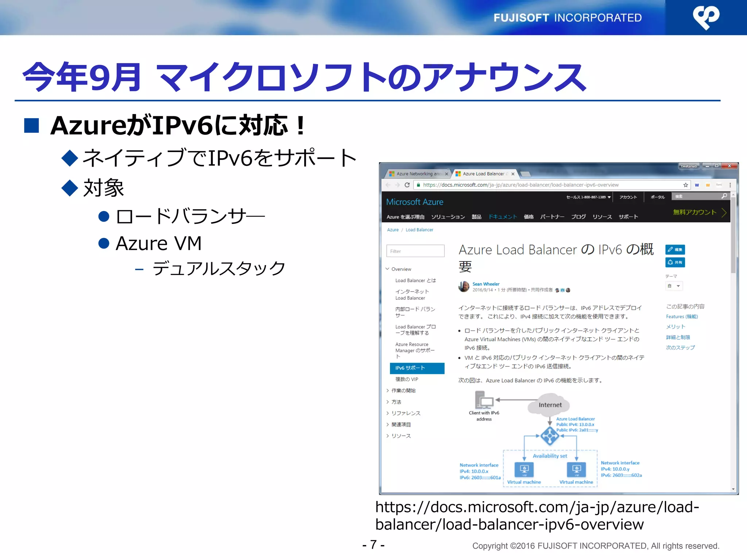
Task: Click the Azure breadcrumb link
Action: tap(393, 230)
